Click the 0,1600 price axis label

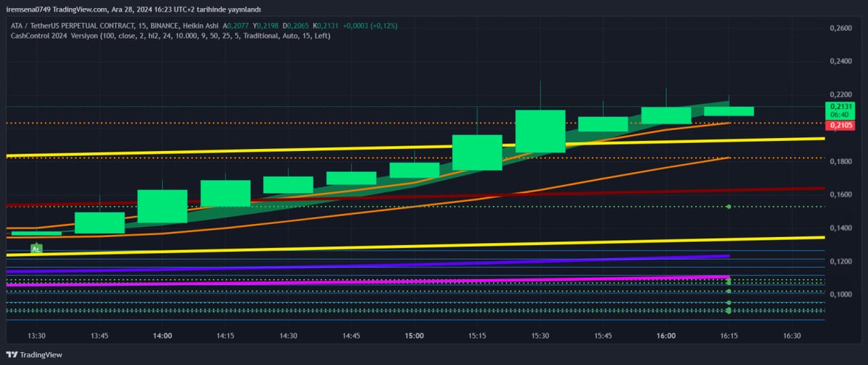(841, 194)
